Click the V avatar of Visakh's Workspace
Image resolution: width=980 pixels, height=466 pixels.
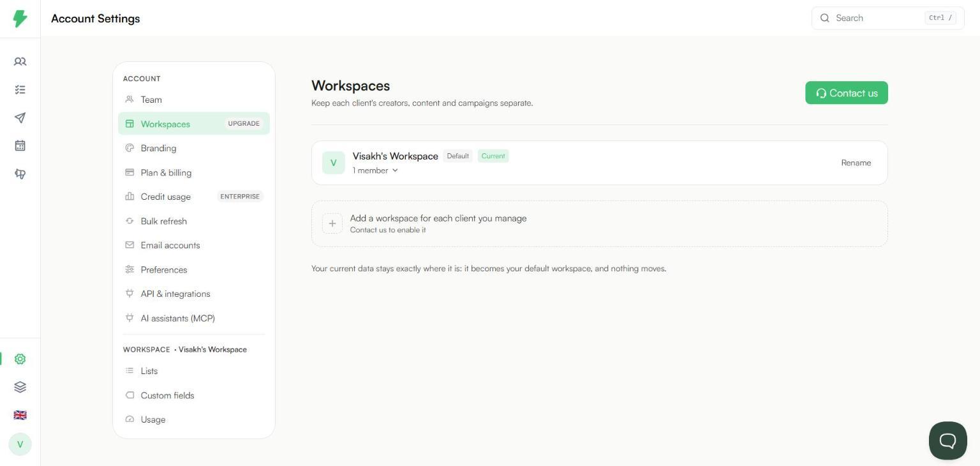(x=333, y=163)
